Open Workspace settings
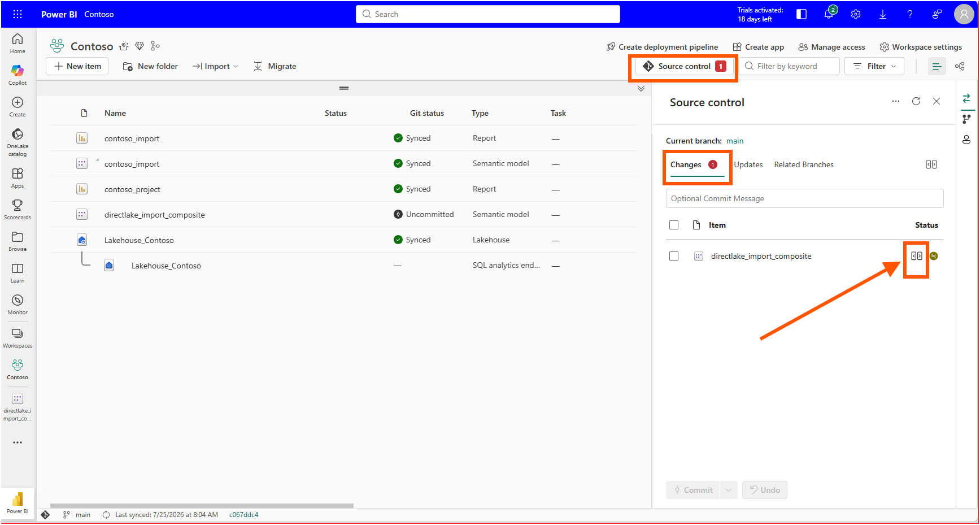Screen dimensions: 980x525 tap(921, 47)
